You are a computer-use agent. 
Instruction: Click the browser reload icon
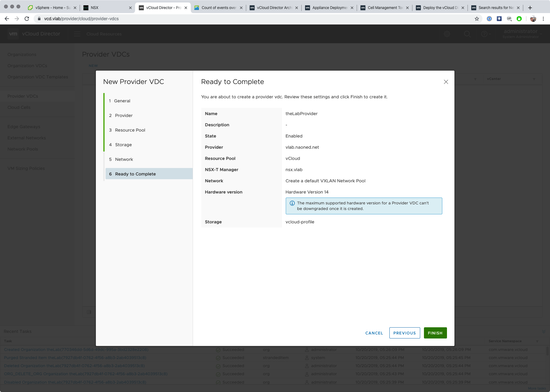(x=27, y=19)
